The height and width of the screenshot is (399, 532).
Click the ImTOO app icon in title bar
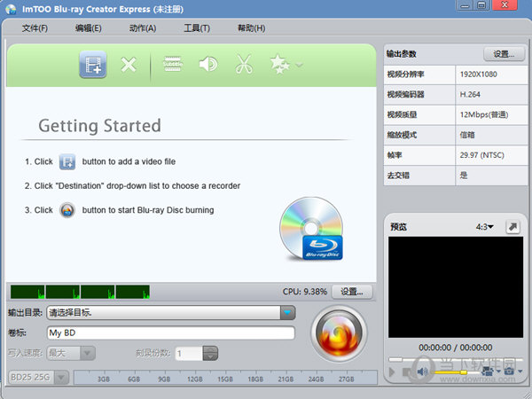pos(11,9)
